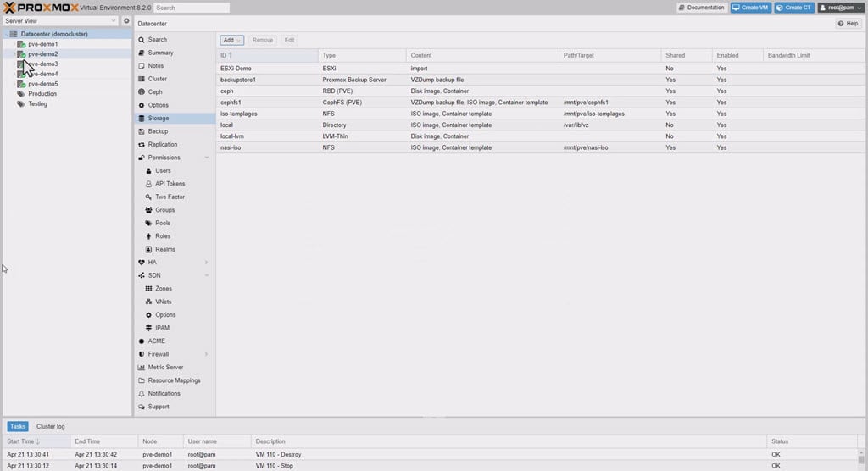The image size is (868, 471).
Task: Select the cephfs1 storage row
Action: click(x=540, y=103)
